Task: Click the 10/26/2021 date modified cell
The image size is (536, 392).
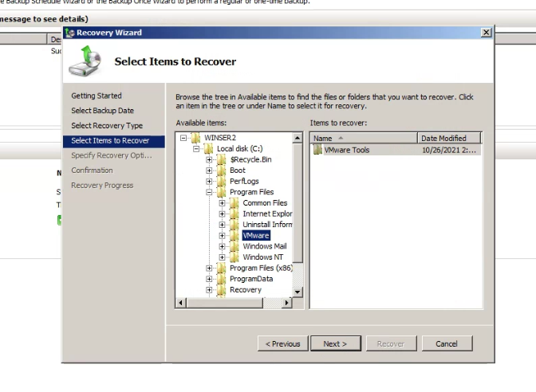Action: pos(449,151)
